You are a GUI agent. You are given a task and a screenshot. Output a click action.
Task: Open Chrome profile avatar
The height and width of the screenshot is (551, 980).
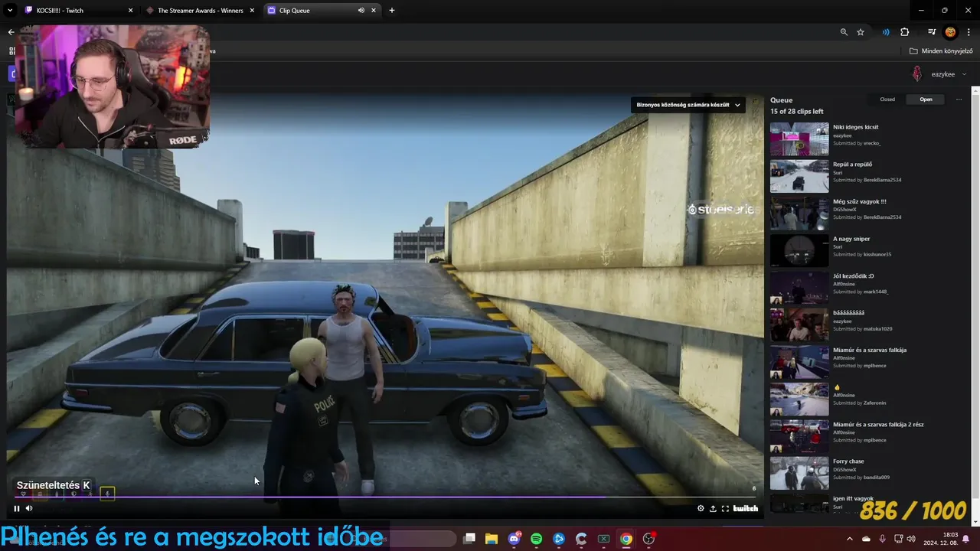[x=950, y=32]
